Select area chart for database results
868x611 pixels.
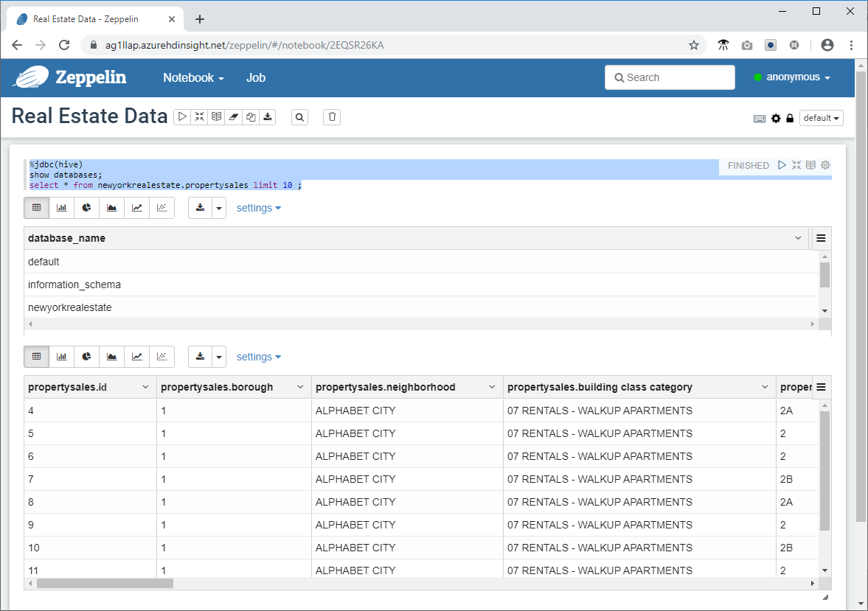111,208
